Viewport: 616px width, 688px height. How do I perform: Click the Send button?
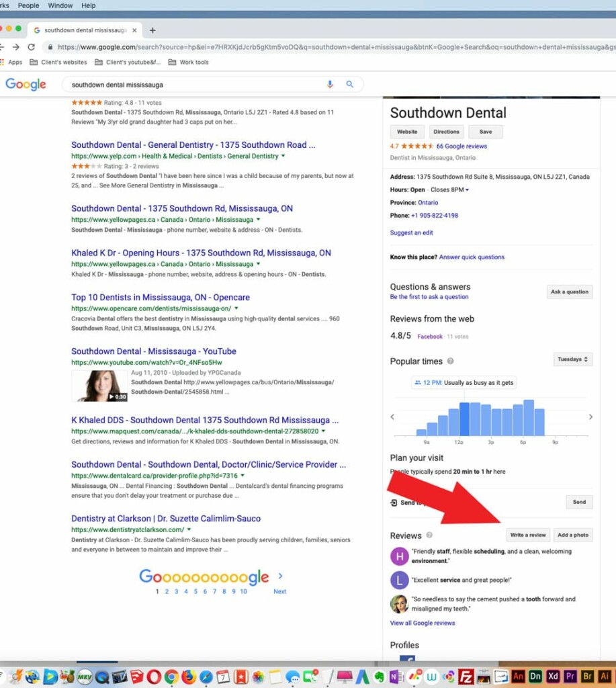tap(579, 502)
